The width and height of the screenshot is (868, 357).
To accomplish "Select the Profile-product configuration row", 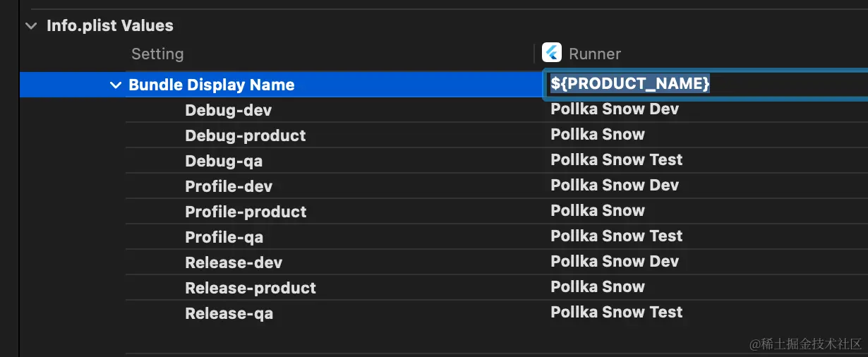I will pyautogui.click(x=245, y=212).
